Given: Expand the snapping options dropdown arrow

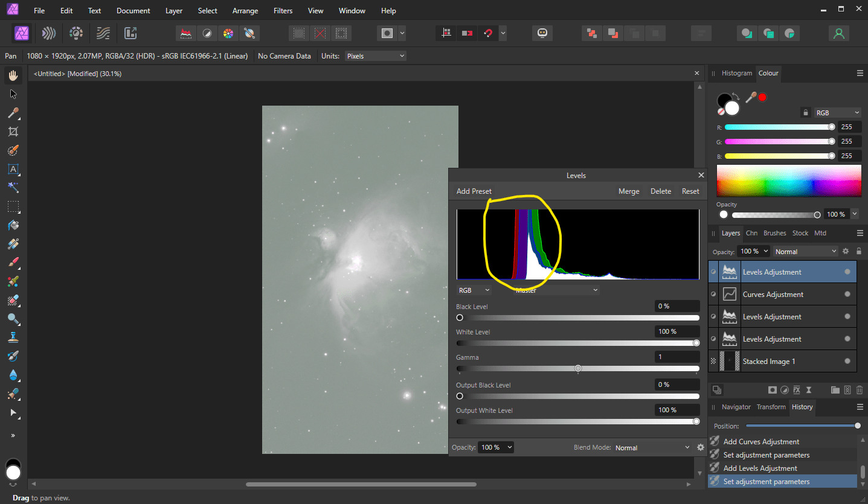Looking at the screenshot, I should pos(503,33).
